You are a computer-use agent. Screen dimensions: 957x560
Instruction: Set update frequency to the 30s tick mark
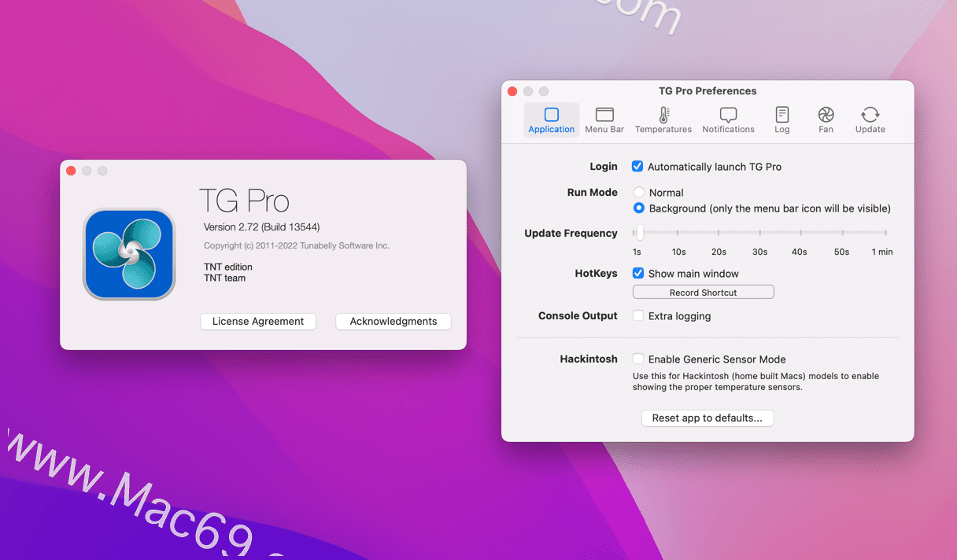tap(759, 233)
